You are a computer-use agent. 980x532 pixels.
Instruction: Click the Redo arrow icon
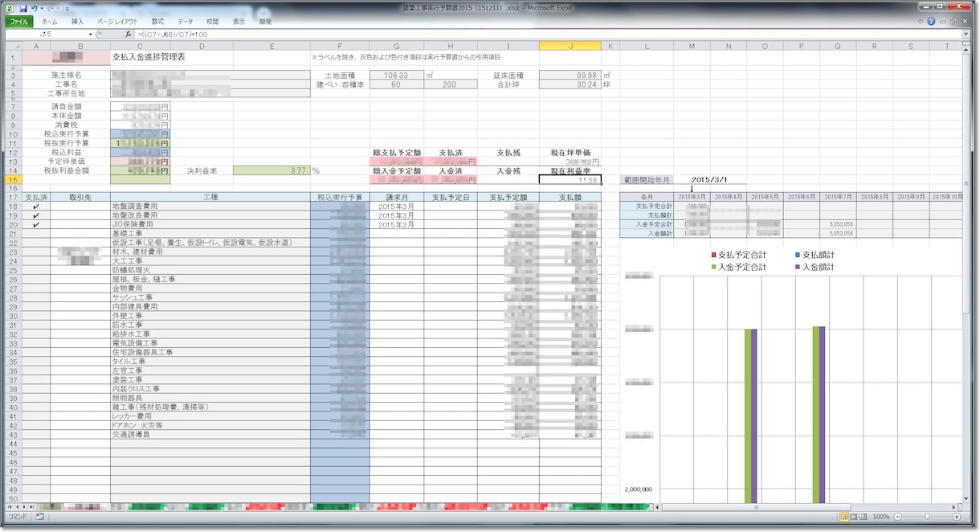(50, 8)
